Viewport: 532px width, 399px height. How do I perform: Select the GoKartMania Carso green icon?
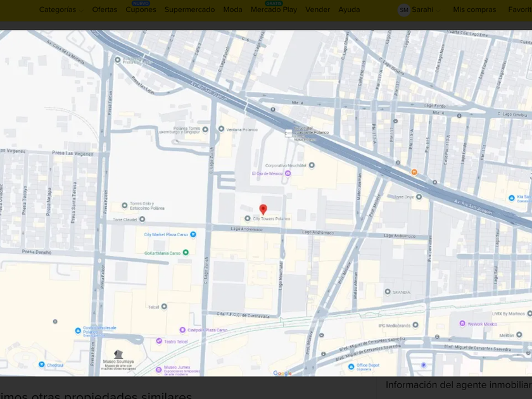pyautogui.click(x=186, y=253)
